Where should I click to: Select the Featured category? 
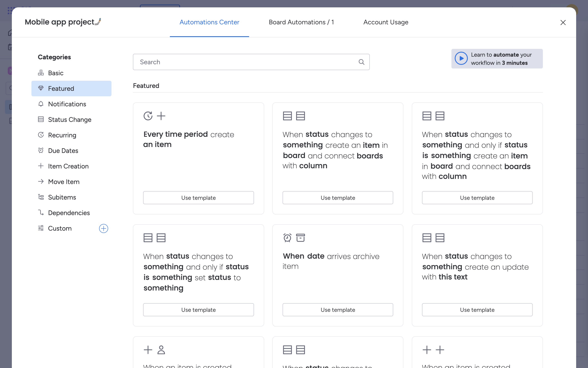point(71,89)
